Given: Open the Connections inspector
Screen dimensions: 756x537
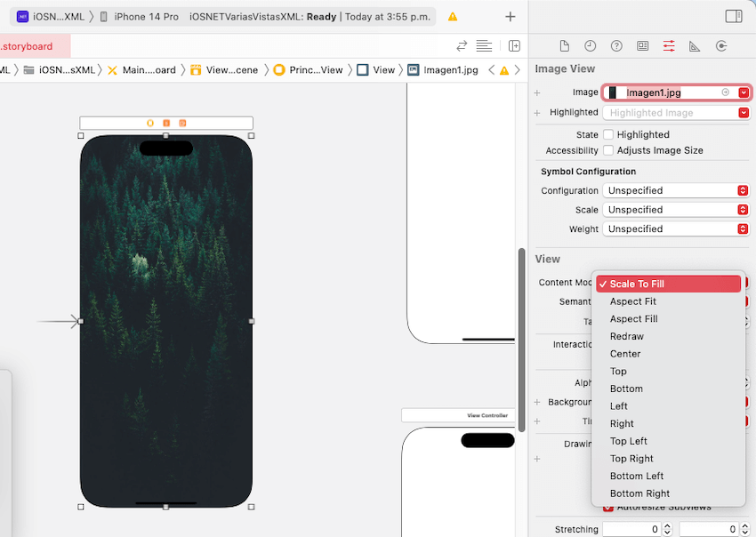Looking at the screenshot, I should (722, 45).
